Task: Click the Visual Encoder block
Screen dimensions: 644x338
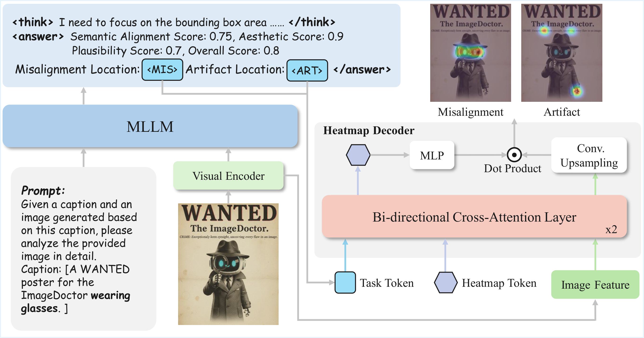Action: point(228,176)
